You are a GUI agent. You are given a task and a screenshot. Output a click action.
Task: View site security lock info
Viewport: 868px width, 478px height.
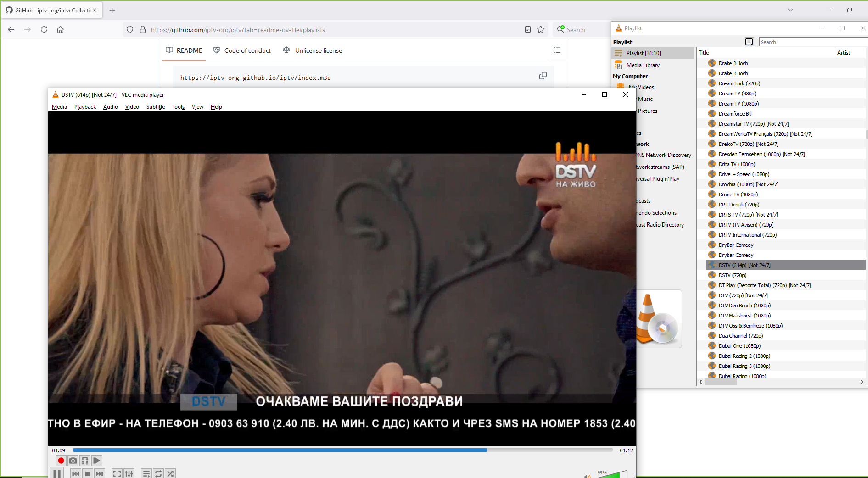[143, 29]
